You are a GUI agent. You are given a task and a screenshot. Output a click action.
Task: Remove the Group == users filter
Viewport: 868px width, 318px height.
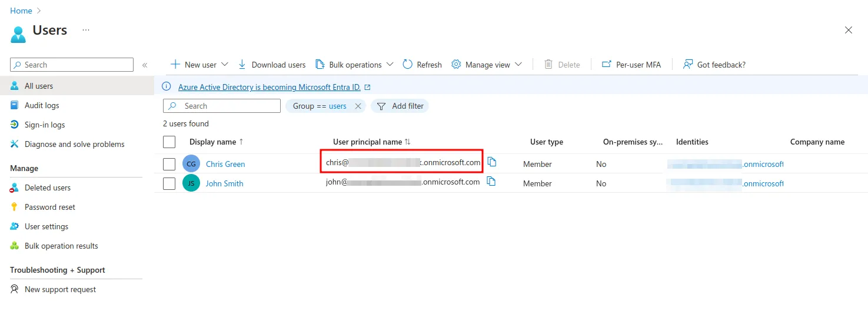pos(358,106)
